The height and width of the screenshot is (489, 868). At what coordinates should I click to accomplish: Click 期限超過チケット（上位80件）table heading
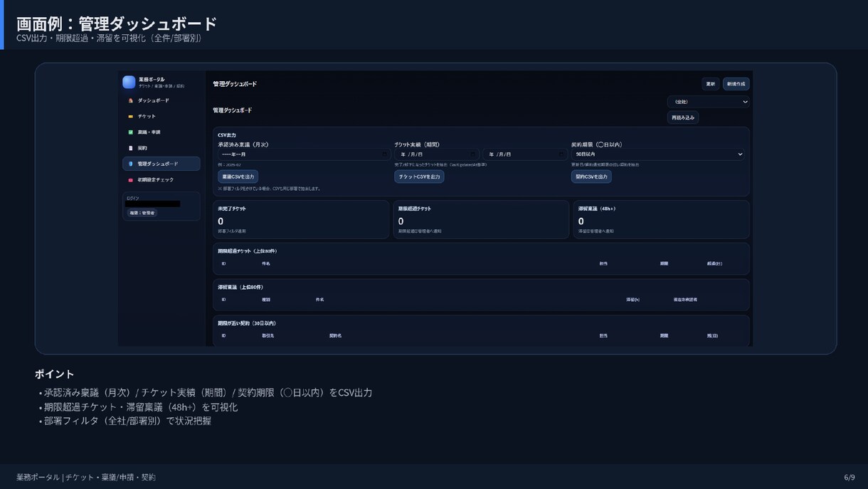(x=248, y=251)
